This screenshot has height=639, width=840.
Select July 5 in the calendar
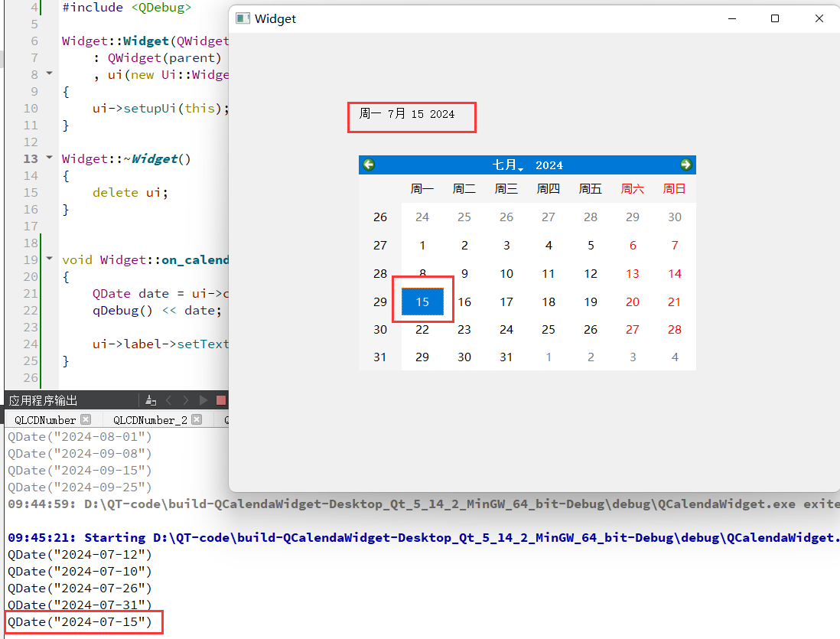pyautogui.click(x=591, y=245)
